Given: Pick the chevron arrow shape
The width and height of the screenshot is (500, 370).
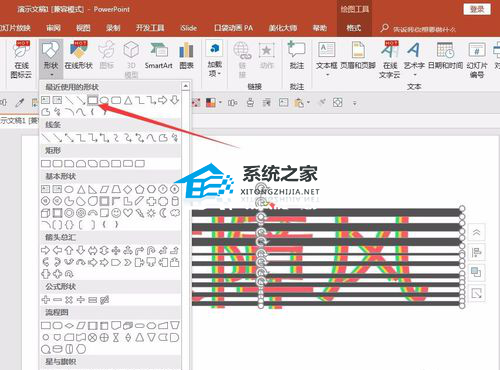Looking at the screenshot, I should pos(128,262).
